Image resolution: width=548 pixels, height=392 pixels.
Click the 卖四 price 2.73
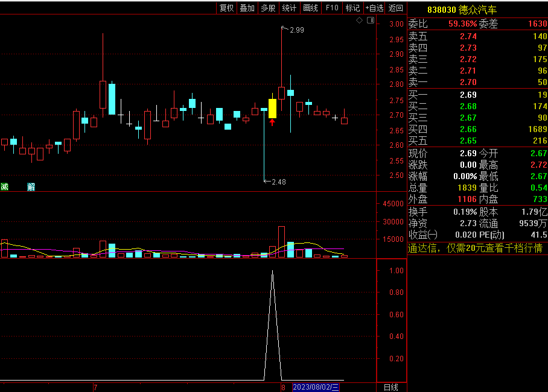pos(468,48)
